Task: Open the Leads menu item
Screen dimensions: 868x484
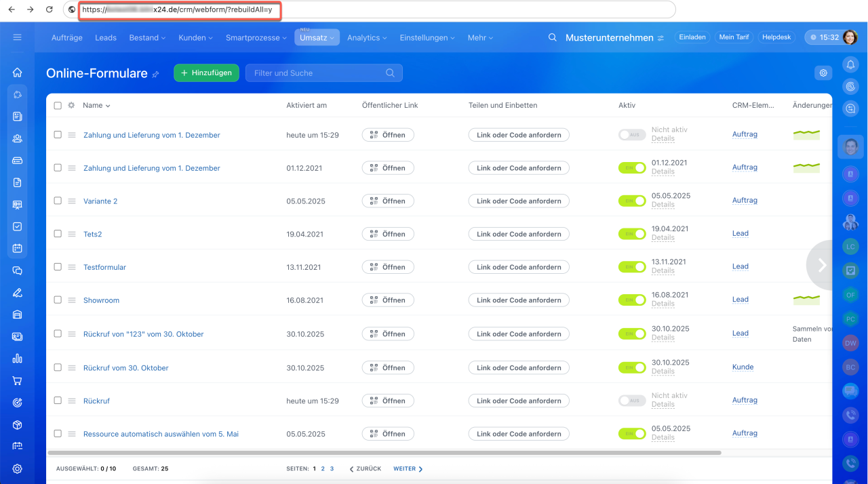Action: [x=106, y=38]
